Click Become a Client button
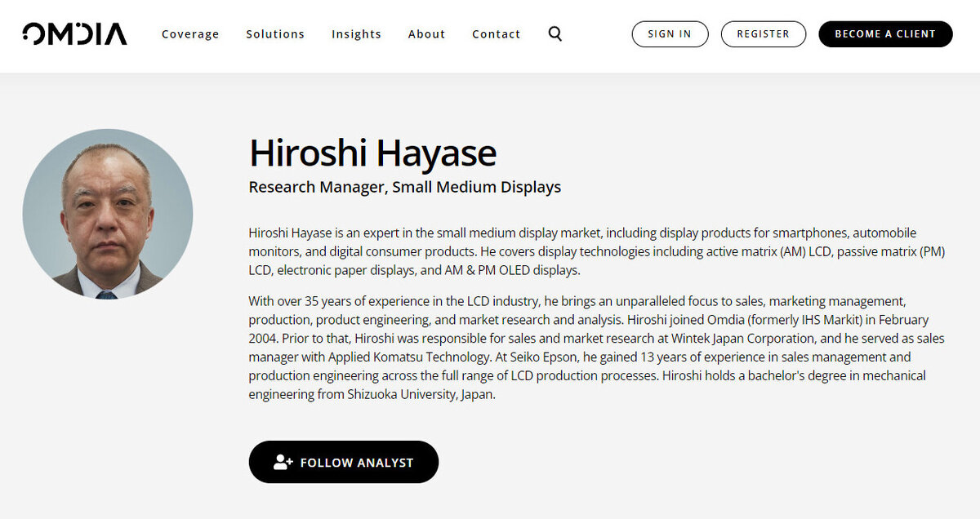 click(x=885, y=34)
